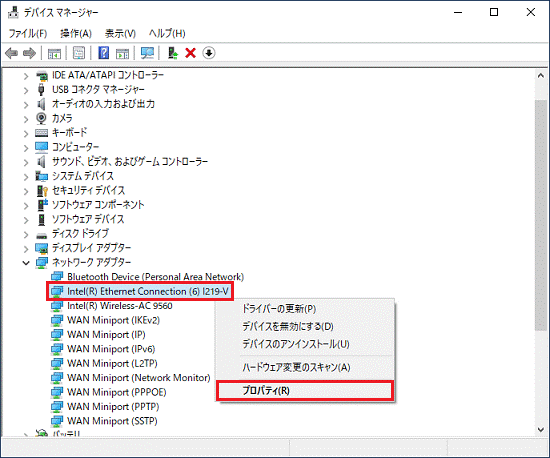Click the red X uninstall icon
Viewport: 550px width, 458px height.
click(x=190, y=53)
